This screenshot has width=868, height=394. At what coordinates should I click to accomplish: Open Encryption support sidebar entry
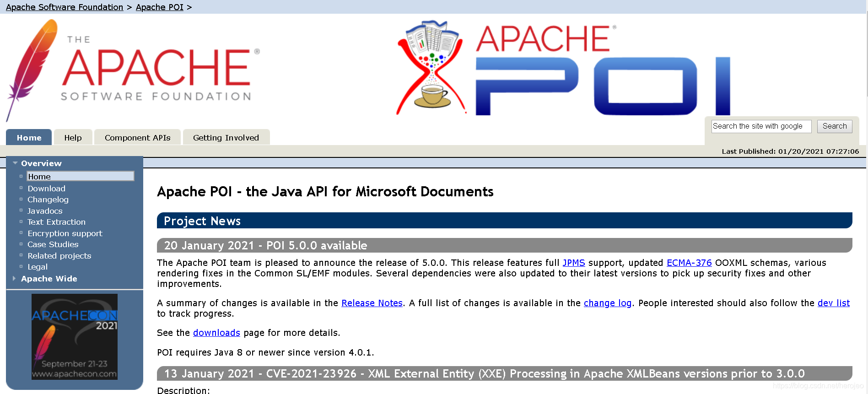(x=65, y=233)
